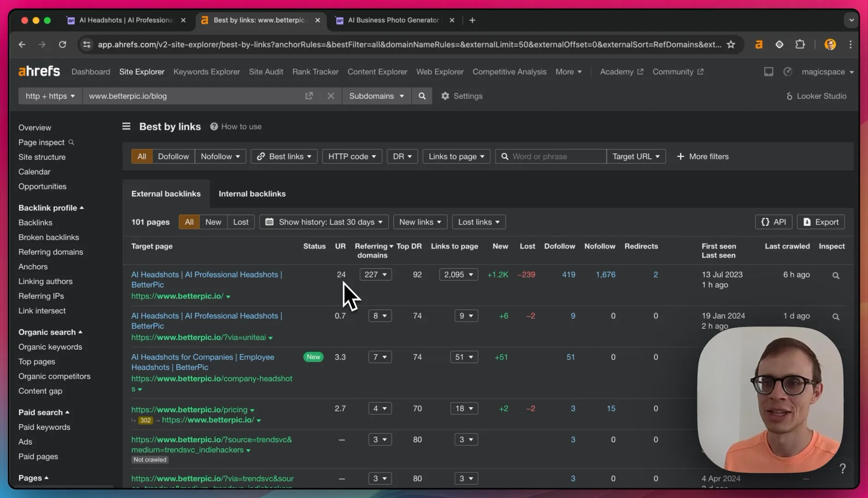Open the browser extensions puzzle icon
The height and width of the screenshot is (498, 868).
coord(800,44)
